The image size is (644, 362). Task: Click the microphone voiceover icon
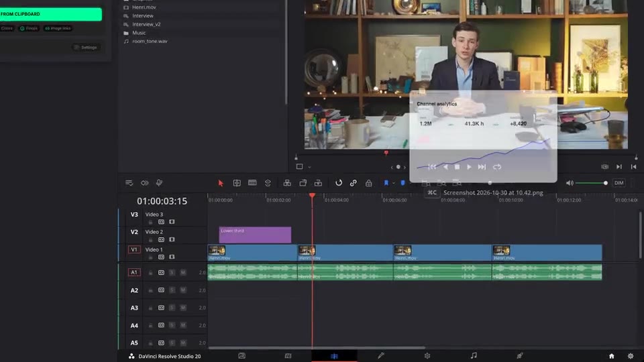(159, 183)
